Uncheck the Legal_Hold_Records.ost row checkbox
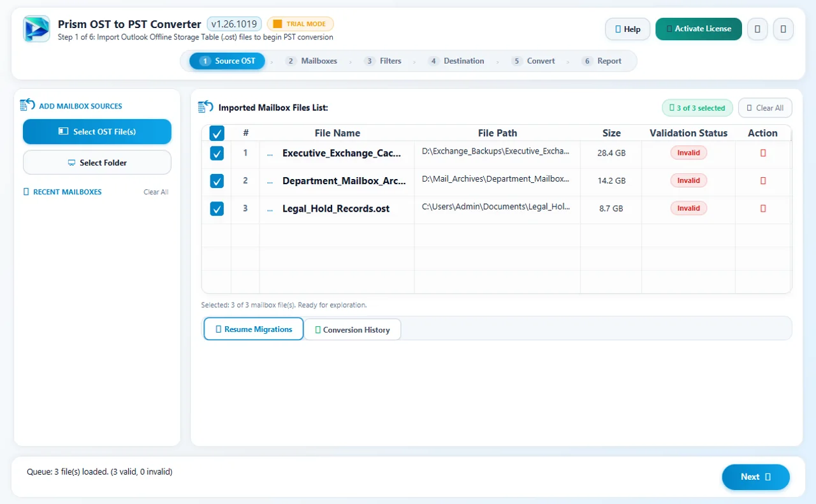 point(217,208)
